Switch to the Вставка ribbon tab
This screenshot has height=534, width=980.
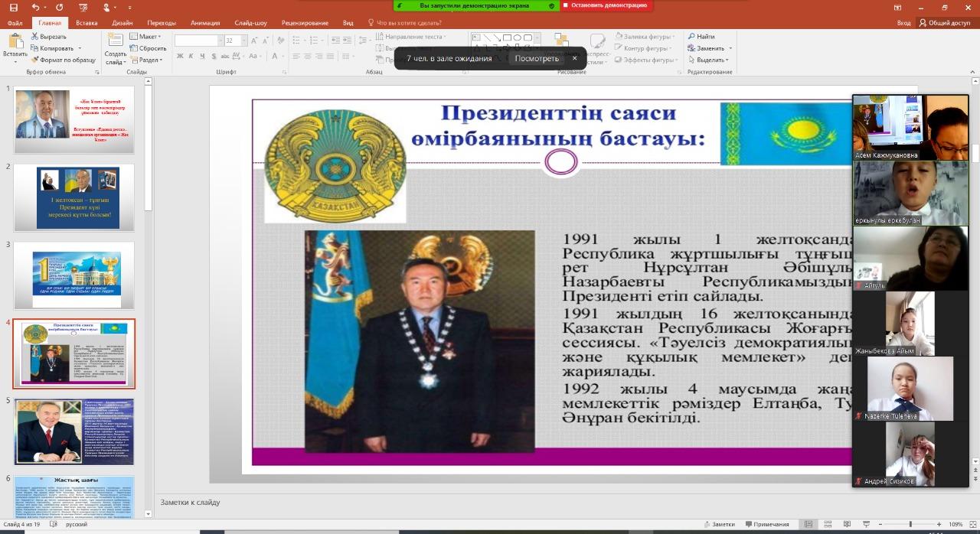[87, 23]
